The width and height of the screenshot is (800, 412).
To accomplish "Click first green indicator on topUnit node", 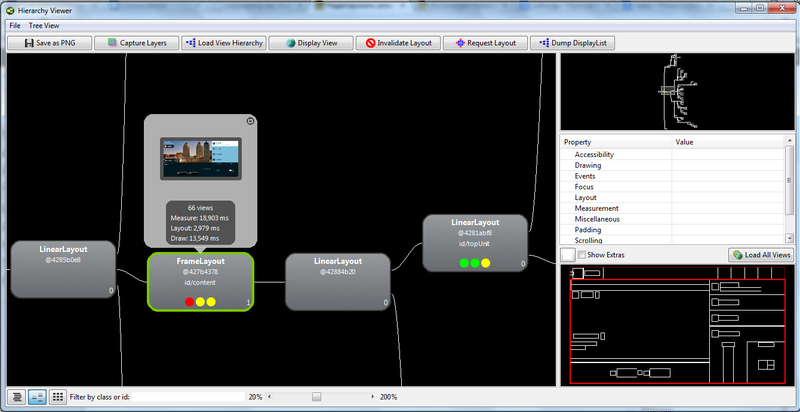I will point(464,263).
